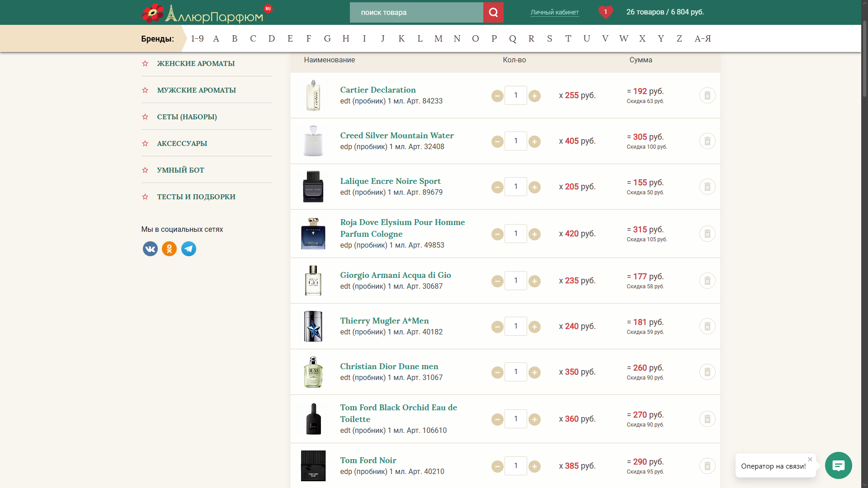Reduce Lalique Encre Noire Sport quantity
Image resolution: width=868 pixels, height=488 pixels.
[x=497, y=187]
